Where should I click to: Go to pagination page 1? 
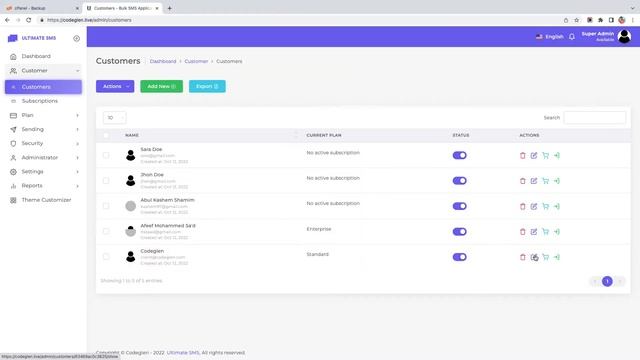[607, 281]
